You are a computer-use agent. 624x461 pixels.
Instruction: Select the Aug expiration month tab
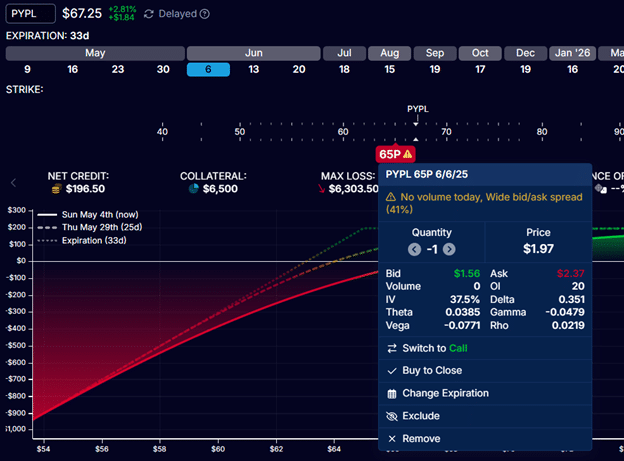pos(390,53)
